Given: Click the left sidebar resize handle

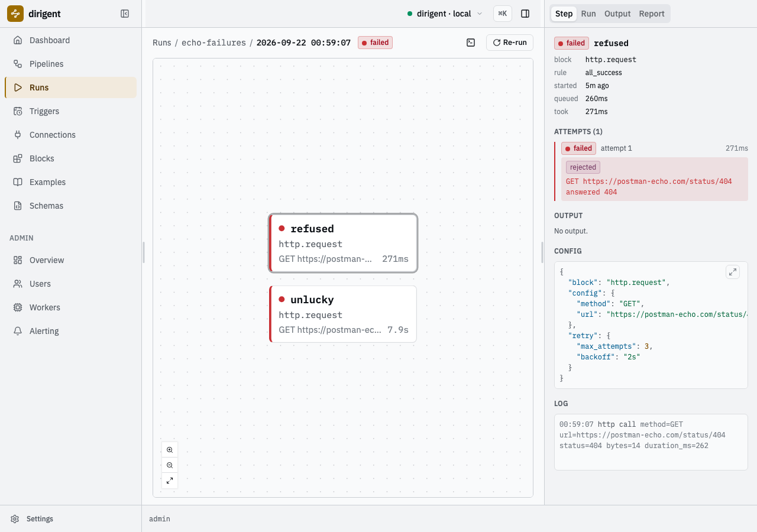Looking at the screenshot, I should pos(144,252).
